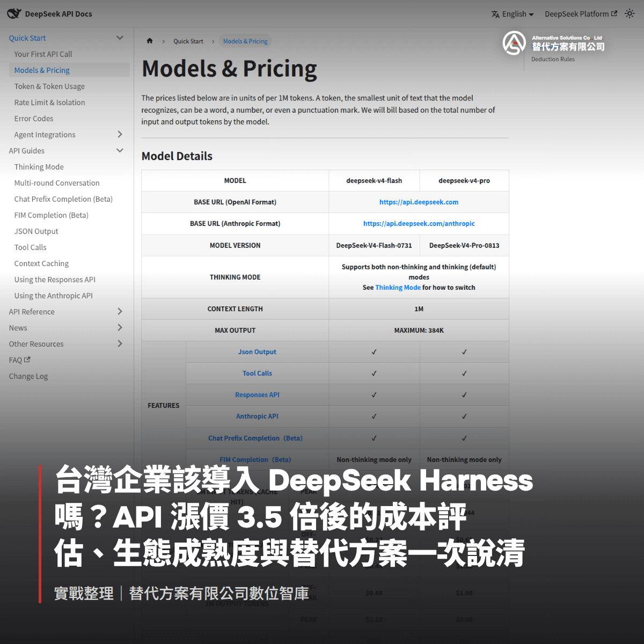Click the deepseek-v4-pro column header
The height and width of the screenshot is (644, 644).
pyautogui.click(x=464, y=181)
